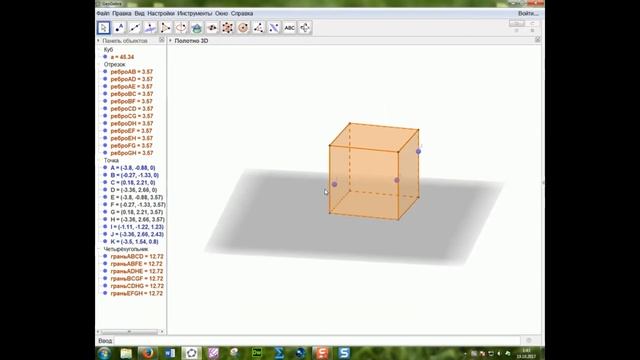This screenshot has height=360, width=640.
Task: Click the redo button near toolbar
Action: 532,24
